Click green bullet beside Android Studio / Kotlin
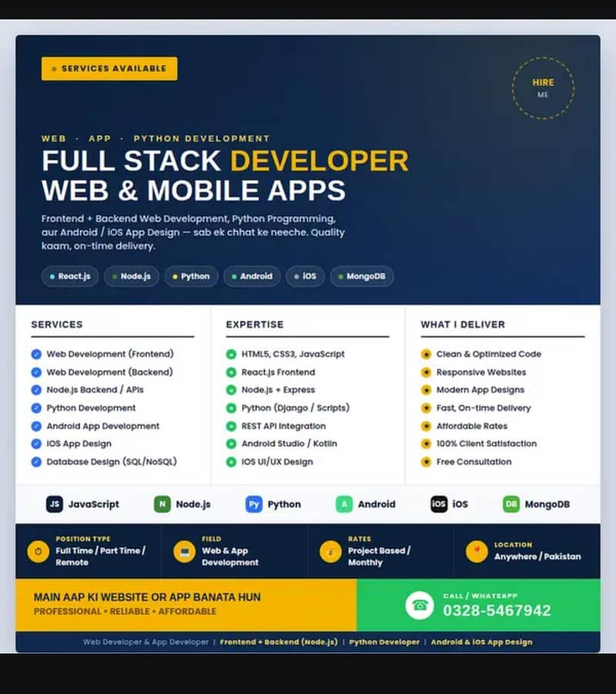This screenshot has height=694, width=616. click(x=231, y=444)
